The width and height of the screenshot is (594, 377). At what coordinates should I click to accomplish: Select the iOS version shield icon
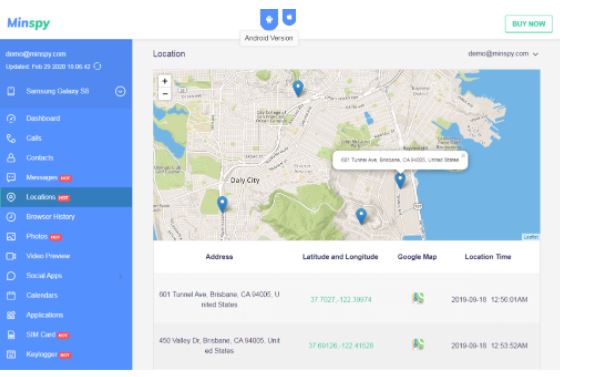(x=289, y=17)
